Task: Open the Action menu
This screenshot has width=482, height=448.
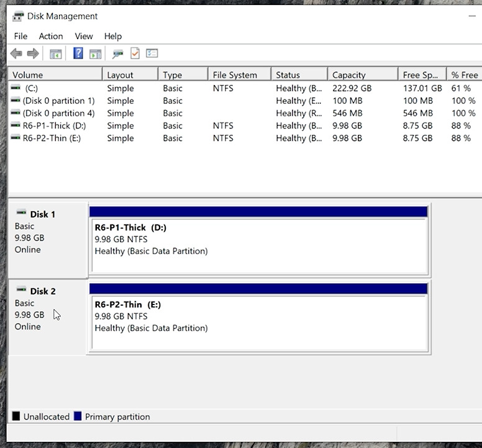Action: tap(51, 36)
